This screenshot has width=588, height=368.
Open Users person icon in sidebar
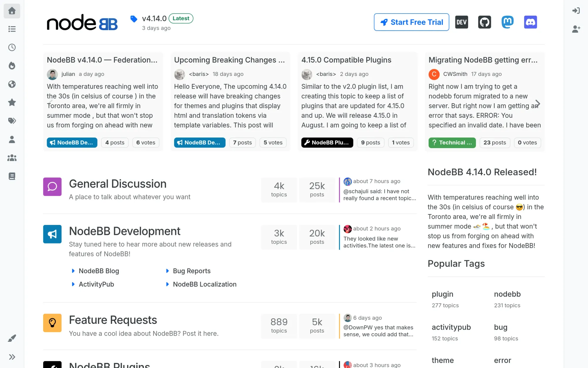point(12,139)
